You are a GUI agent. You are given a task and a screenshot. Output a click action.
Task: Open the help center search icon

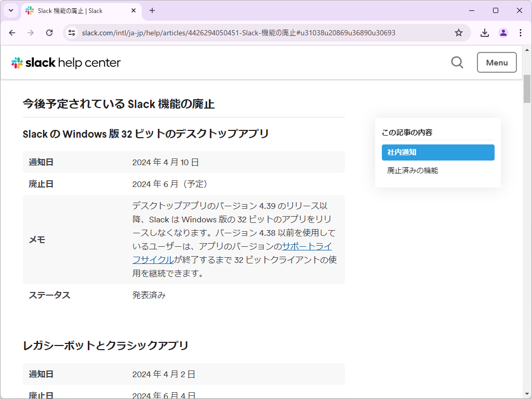tap(457, 62)
